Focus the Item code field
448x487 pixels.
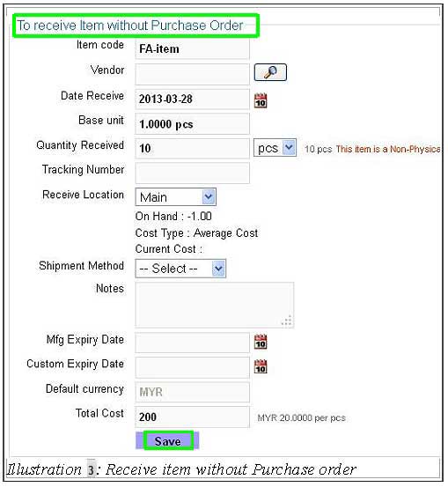coord(192,48)
